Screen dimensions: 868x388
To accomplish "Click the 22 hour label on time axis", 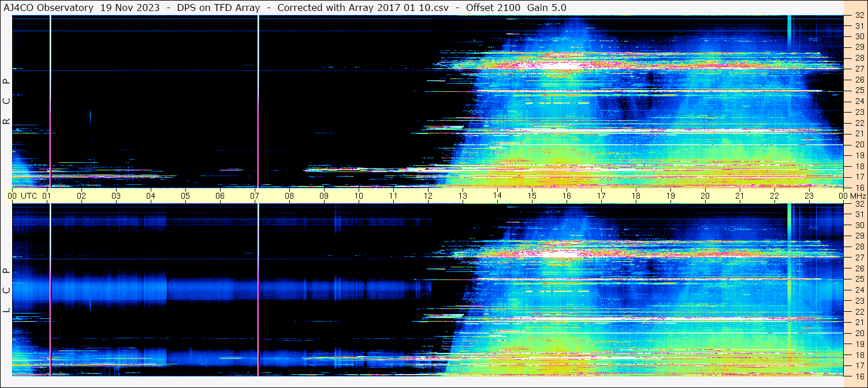I will pos(774,196).
